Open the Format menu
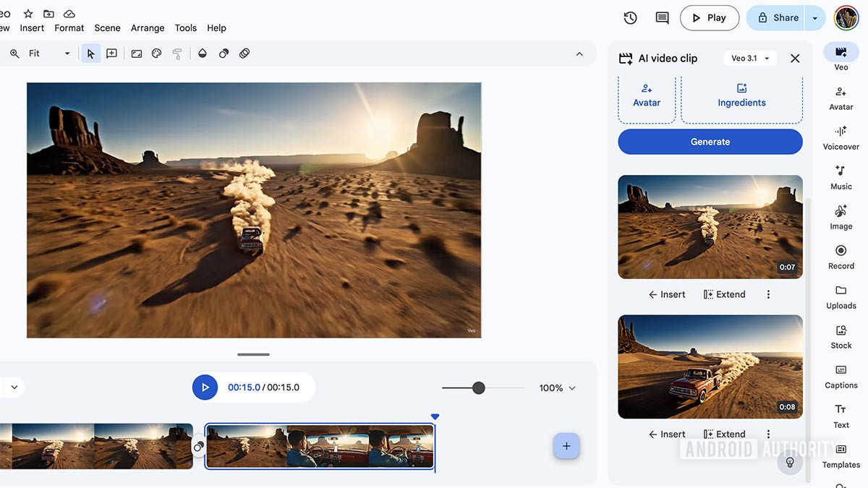Viewport: 868px width, 488px height. tap(69, 28)
